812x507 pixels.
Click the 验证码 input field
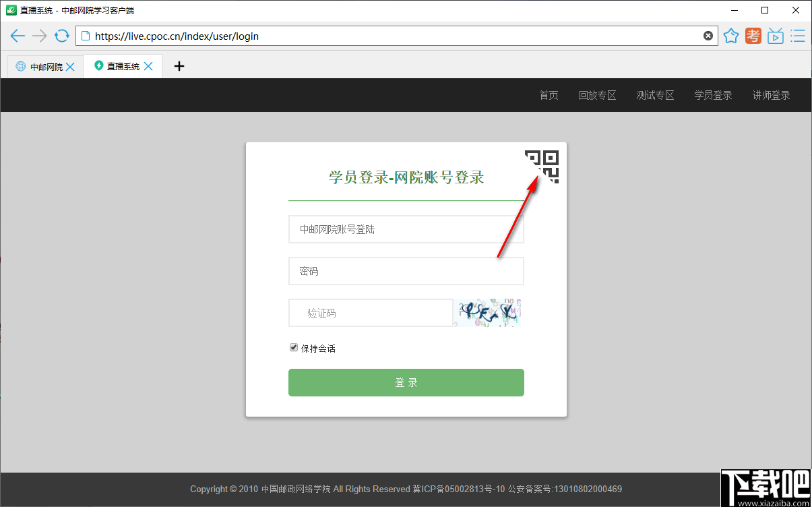pos(371,312)
